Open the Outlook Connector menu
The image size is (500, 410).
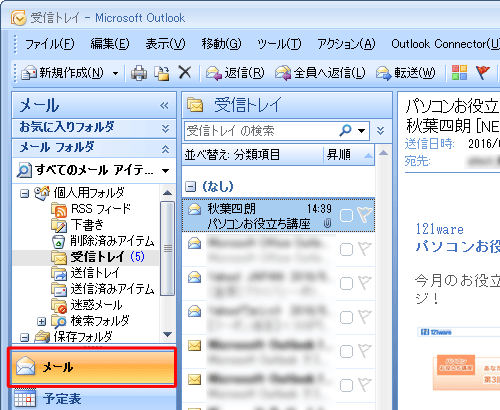445,44
